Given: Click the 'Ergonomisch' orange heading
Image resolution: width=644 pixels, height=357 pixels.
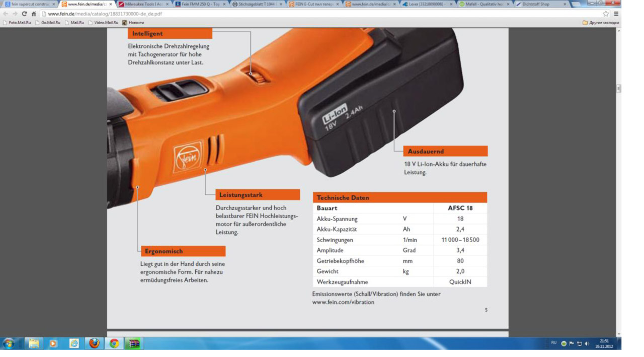Looking at the screenshot, I should (x=183, y=251).
